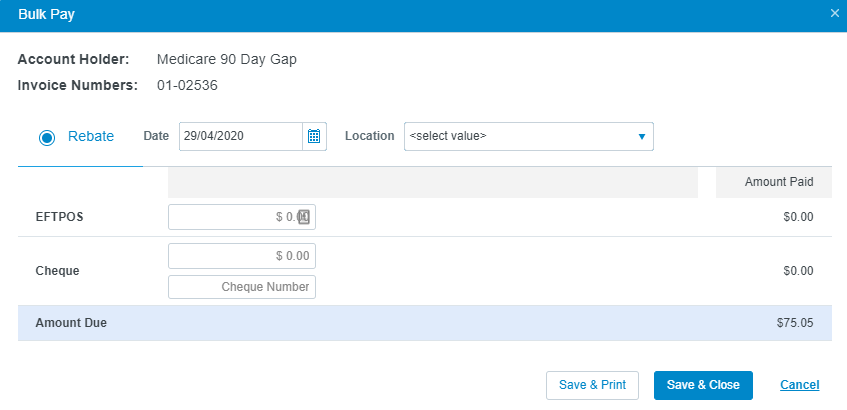This screenshot has height=410, width=847.
Task: Select the Rebate radio button
Action: tap(47, 138)
